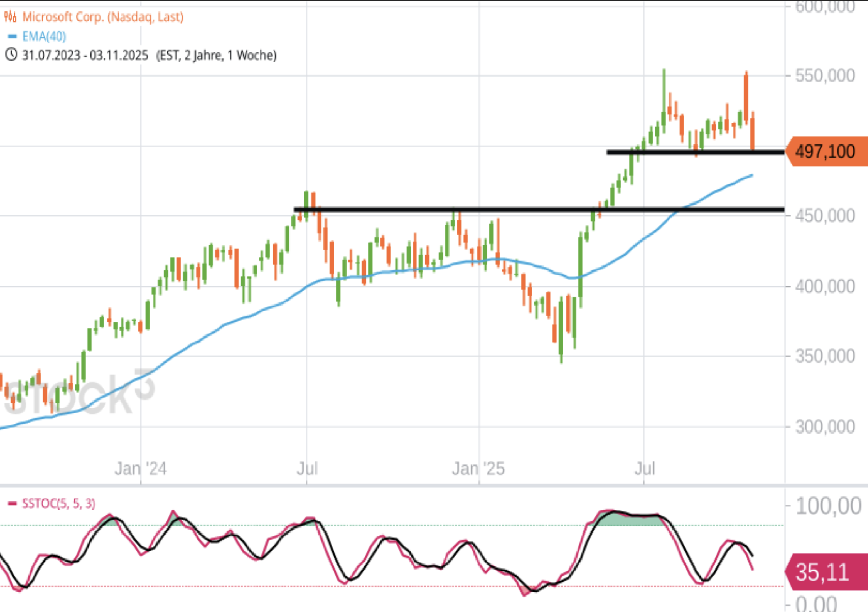Click the 550,000 price axis label

click(825, 76)
